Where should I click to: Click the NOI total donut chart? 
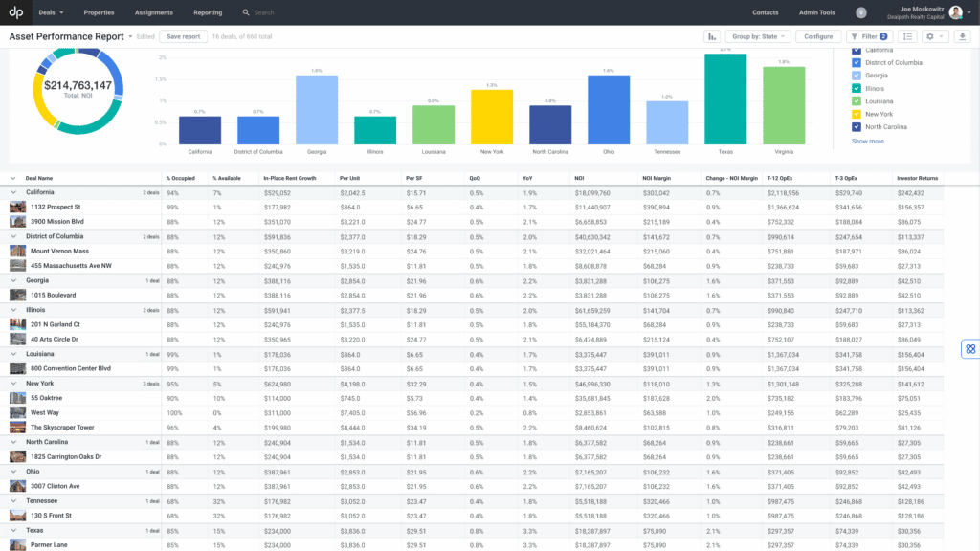(78, 89)
